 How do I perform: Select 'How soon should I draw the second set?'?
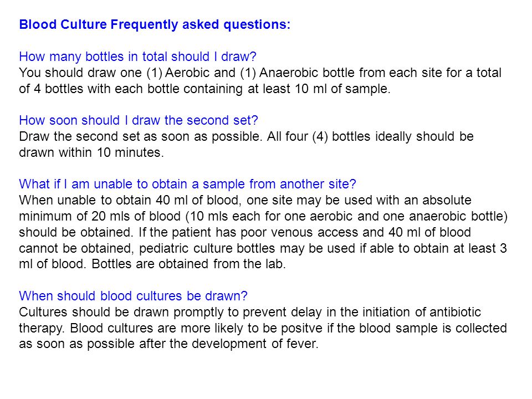139,120
